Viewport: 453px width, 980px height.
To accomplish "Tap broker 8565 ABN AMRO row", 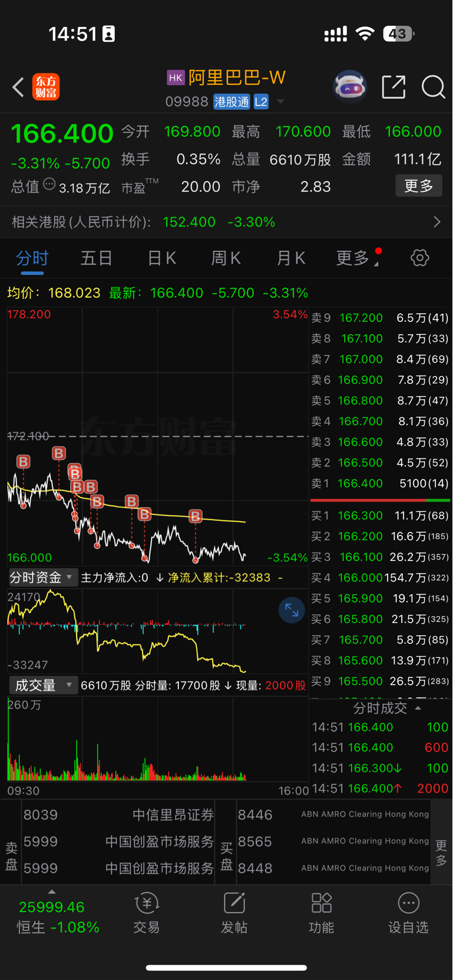I will point(333,842).
